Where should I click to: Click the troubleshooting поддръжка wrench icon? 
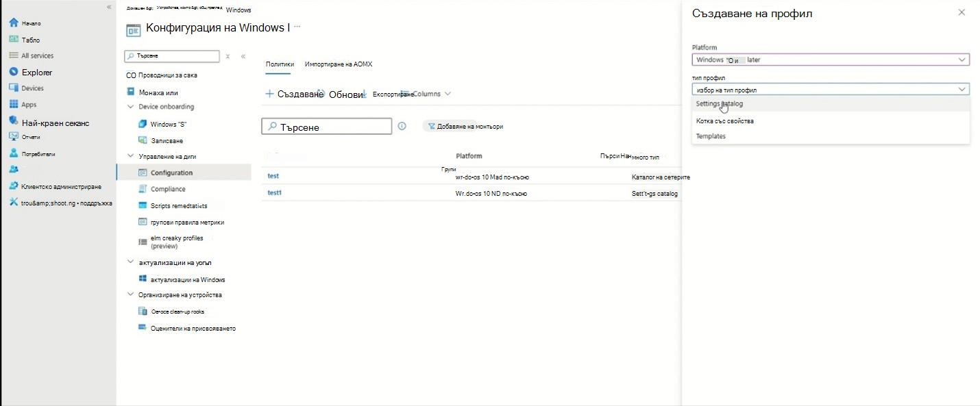pyautogui.click(x=13, y=202)
